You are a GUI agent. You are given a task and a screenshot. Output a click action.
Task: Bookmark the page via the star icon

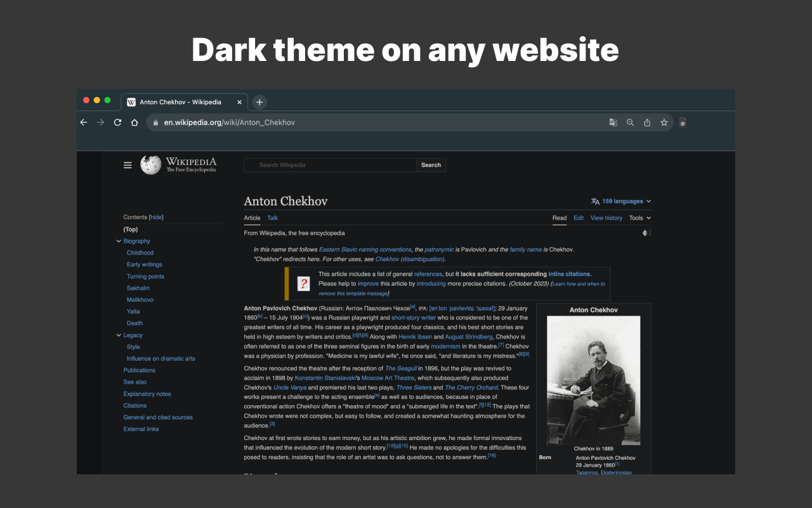(664, 122)
